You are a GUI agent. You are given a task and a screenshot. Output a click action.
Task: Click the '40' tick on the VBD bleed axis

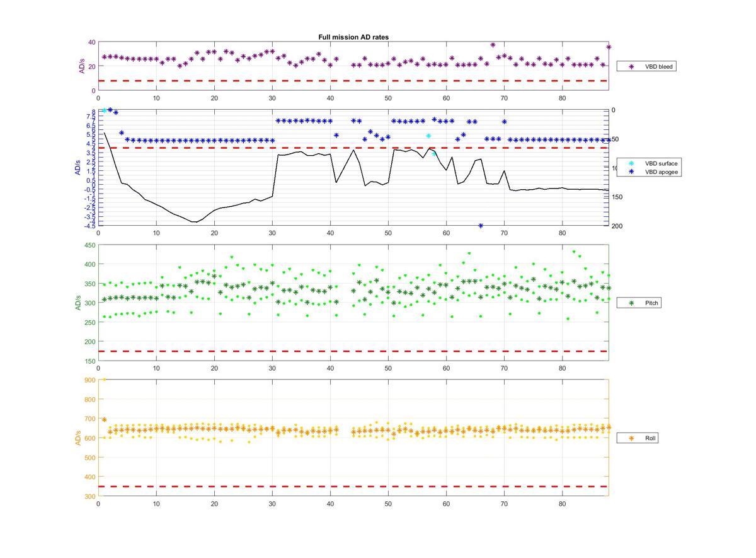[x=91, y=42]
